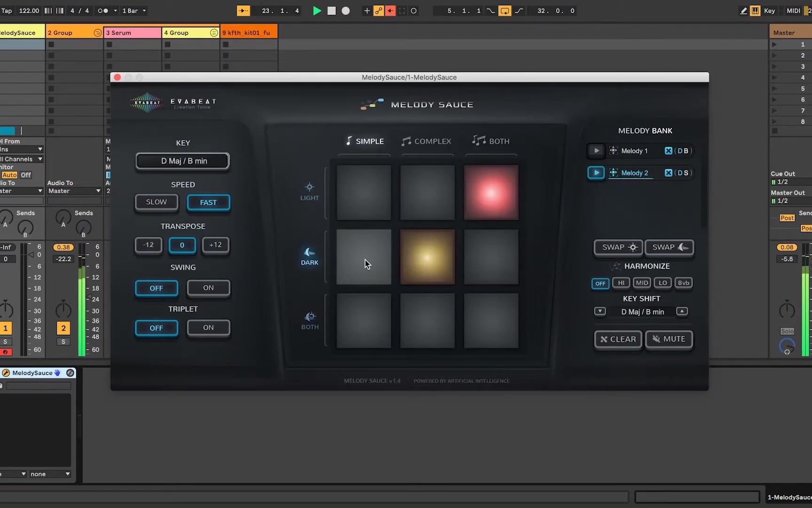This screenshot has width=812, height=508.
Task: Select the 3 Serum track header
Action: [x=133, y=32]
